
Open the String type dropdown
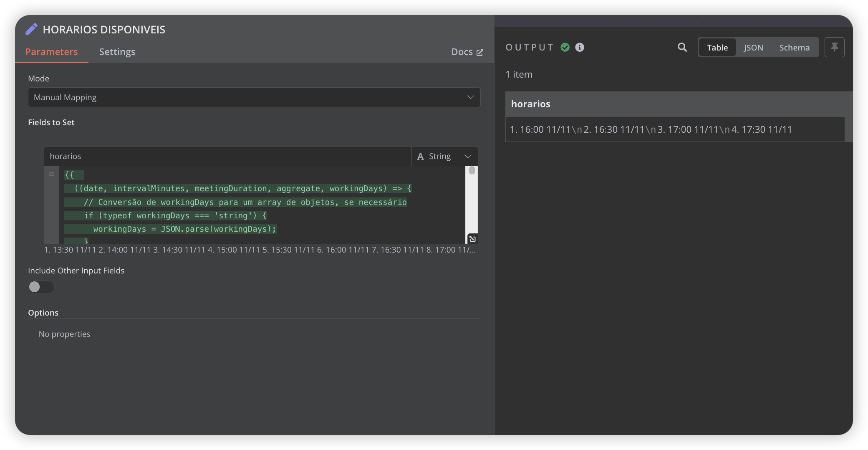(444, 156)
